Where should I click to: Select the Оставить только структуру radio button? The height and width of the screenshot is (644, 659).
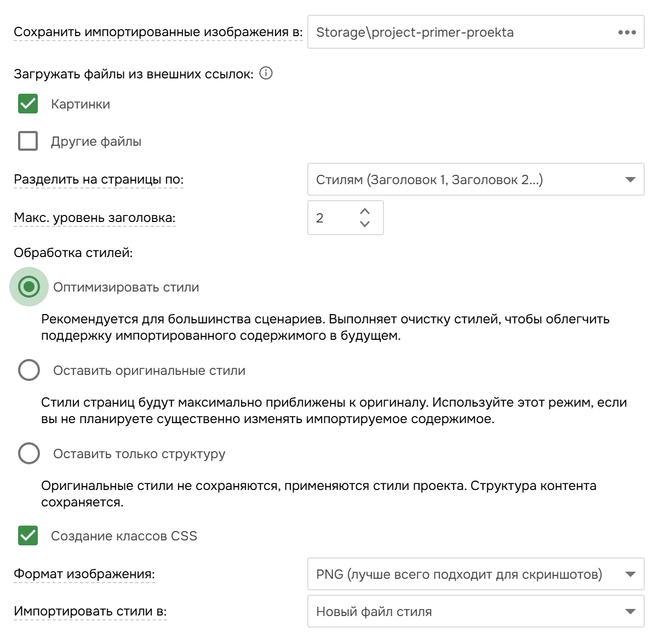point(29,454)
